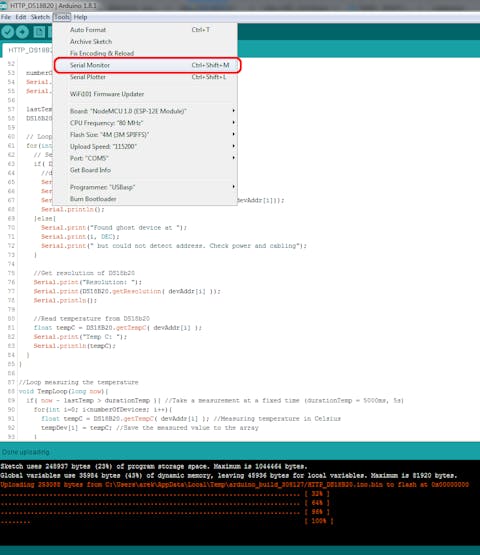
Task: Expand Programmer USBasp submenu
Action: click(x=145, y=187)
